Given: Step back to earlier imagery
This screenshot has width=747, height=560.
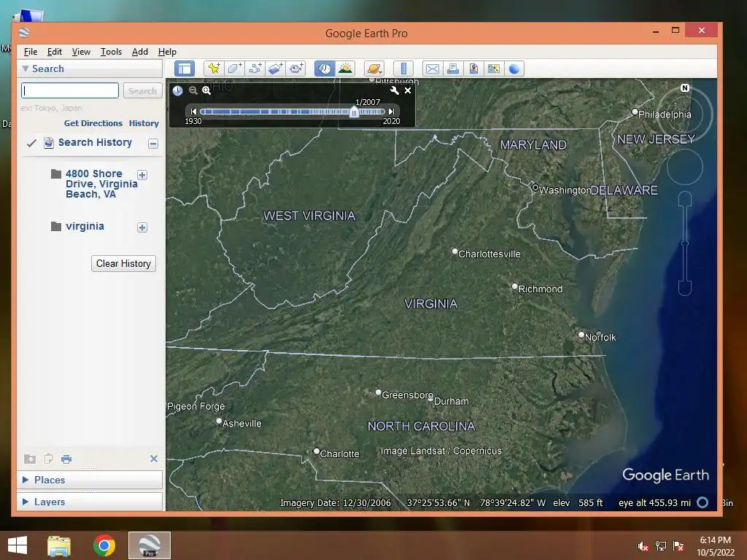Looking at the screenshot, I should [193, 112].
